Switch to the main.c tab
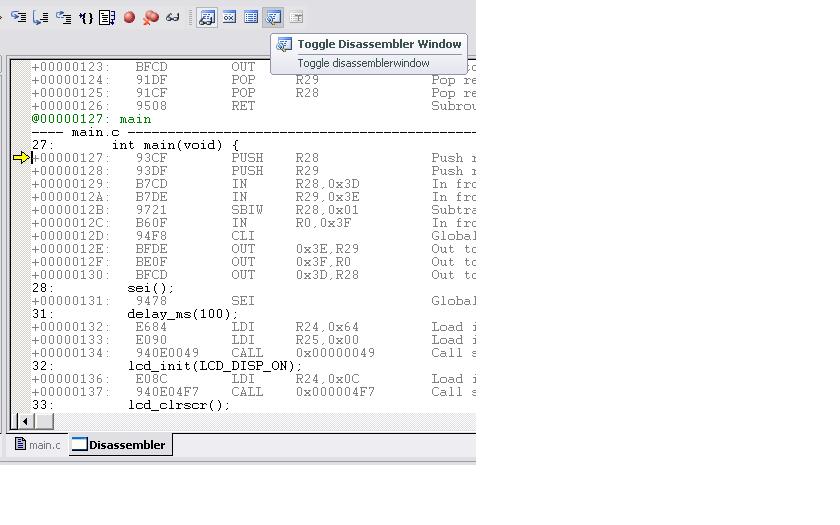 pyautogui.click(x=38, y=445)
